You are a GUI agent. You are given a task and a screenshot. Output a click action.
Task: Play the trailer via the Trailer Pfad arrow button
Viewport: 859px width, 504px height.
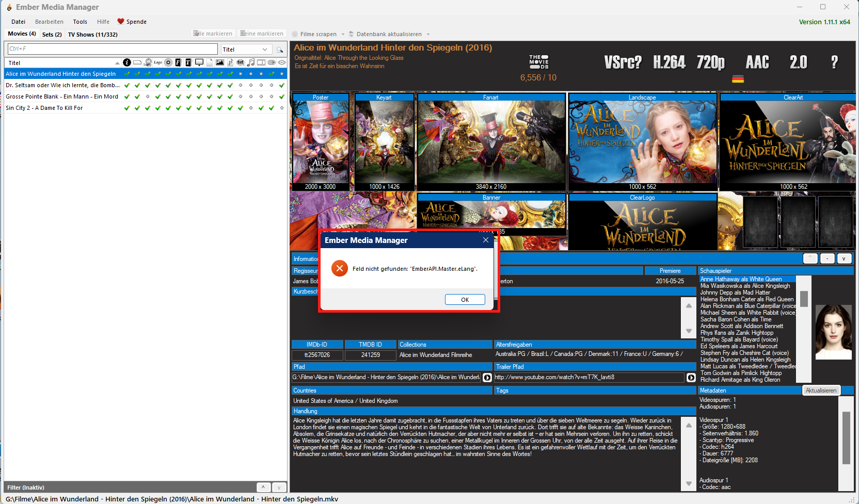tap(691, 378)
